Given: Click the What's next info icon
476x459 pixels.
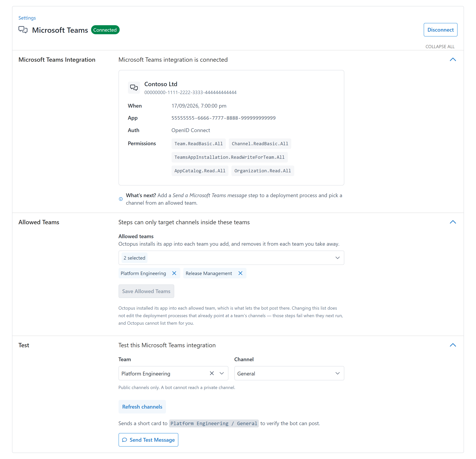Looking at the screenshot, I should 121,199.
